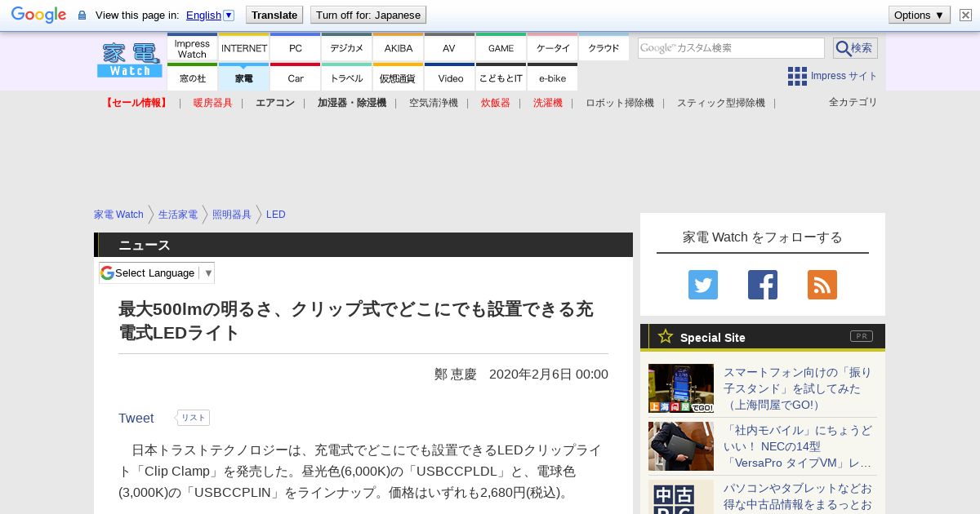Viewport: 980px width, 514px height.
Task: Open the NEC VersaPro article thumbnail
Action: (681, 446)
